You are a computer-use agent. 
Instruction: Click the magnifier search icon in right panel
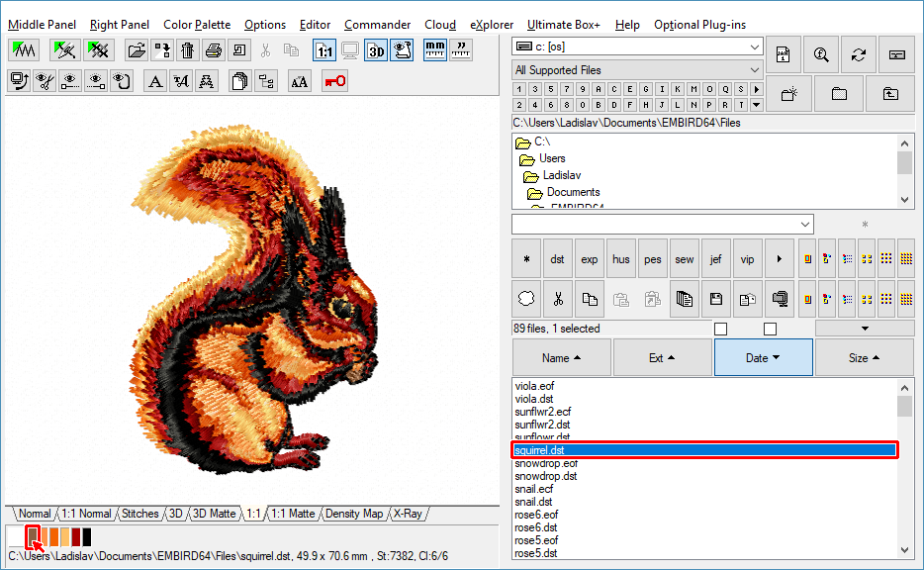[820, 55]
